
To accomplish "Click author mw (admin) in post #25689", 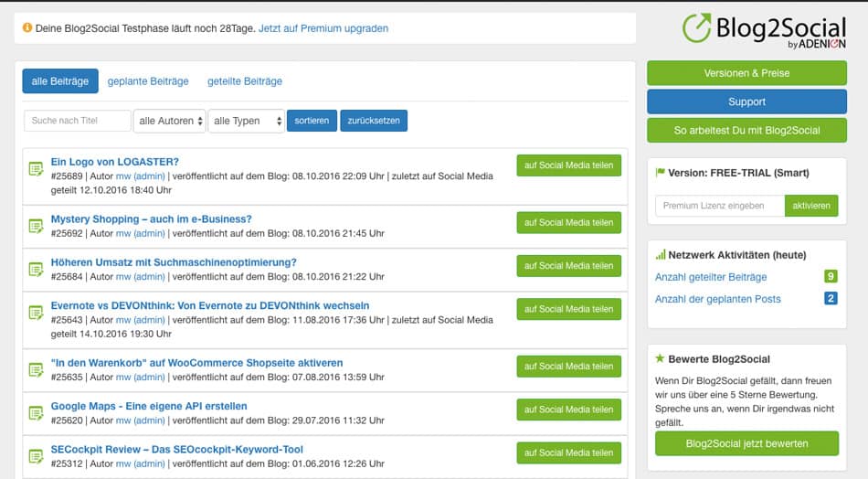I will coord(140,176).
